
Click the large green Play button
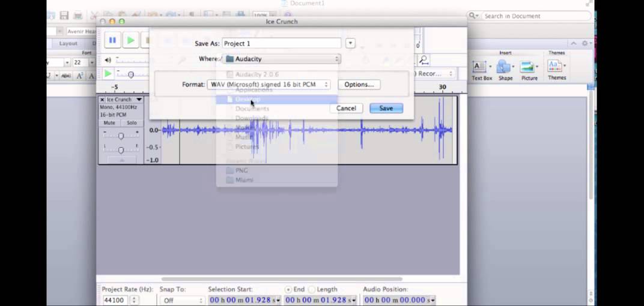pyautogui.click(x=130, y=40)
